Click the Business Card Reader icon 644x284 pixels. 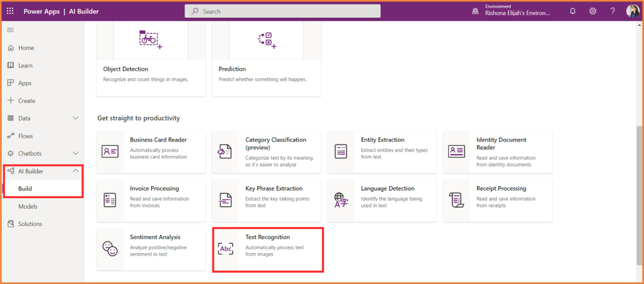click(110, 151)
